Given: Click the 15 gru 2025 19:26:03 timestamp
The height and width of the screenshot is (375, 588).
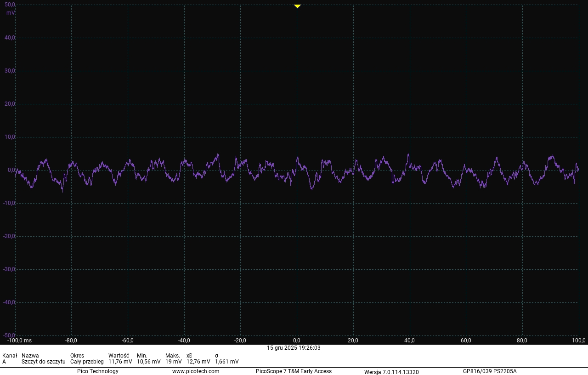Looking at the screenshot, I should coord(294,348).
